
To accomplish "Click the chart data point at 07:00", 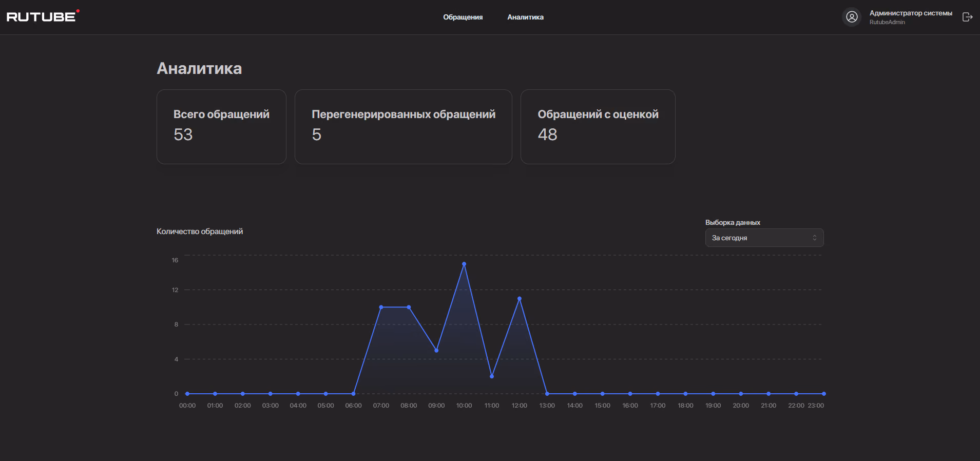I will pos(381,307).
